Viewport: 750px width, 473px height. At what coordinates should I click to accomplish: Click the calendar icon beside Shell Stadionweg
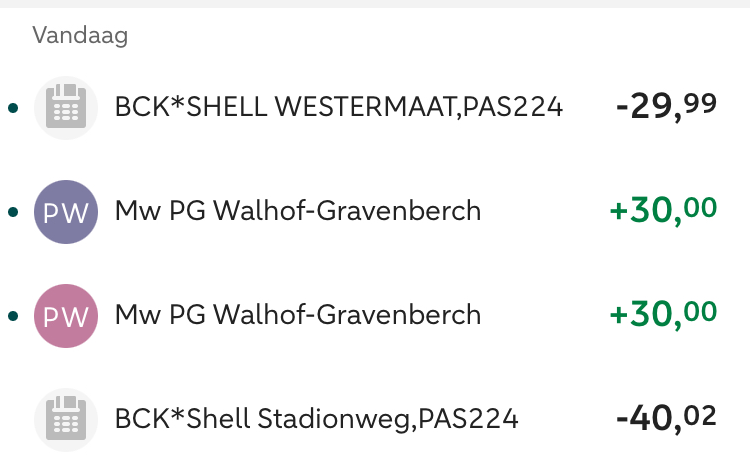66,419
